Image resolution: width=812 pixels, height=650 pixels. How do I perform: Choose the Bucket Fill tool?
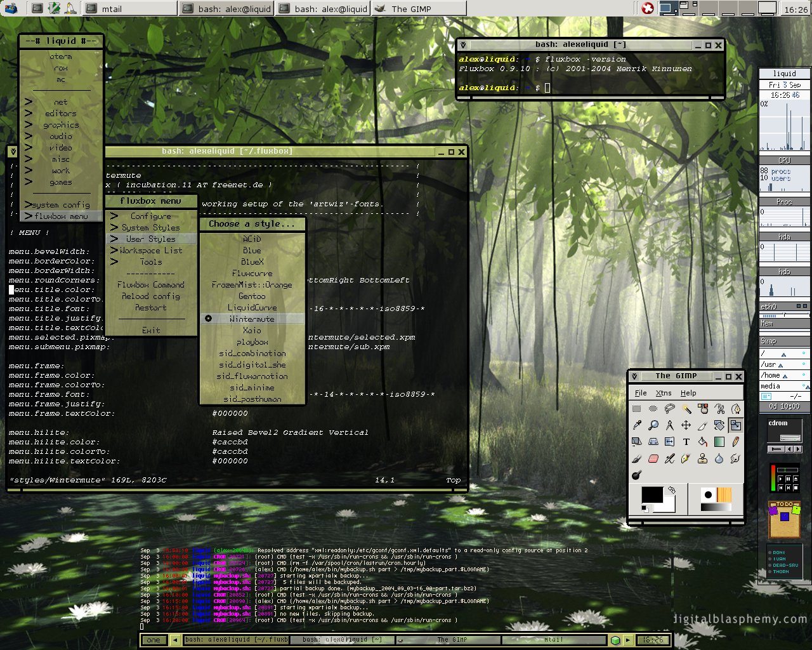(x=702, y=442)
